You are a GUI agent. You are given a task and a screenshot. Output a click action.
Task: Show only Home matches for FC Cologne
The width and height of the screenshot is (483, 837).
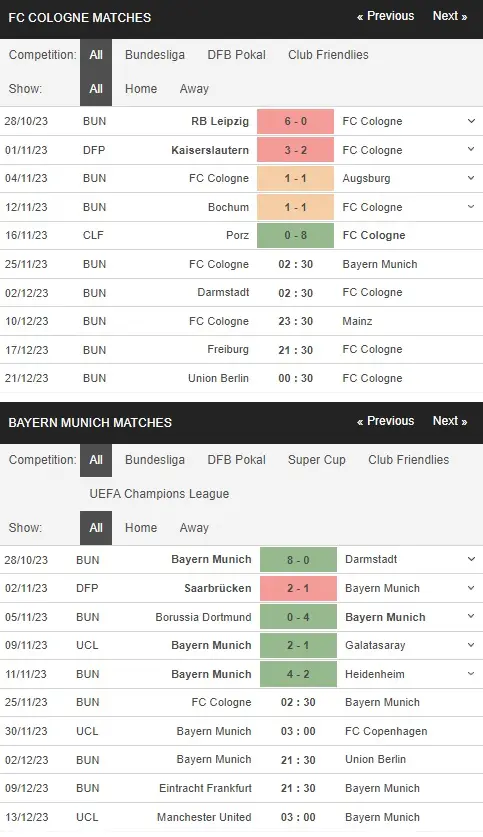tap(141, 89)
